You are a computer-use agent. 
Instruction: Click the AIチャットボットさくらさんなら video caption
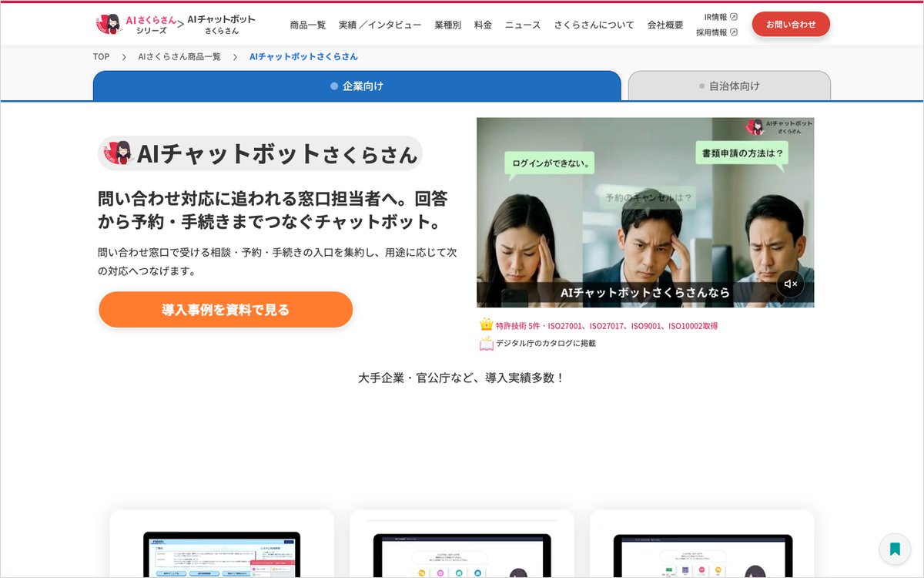[x=645, y=293]
